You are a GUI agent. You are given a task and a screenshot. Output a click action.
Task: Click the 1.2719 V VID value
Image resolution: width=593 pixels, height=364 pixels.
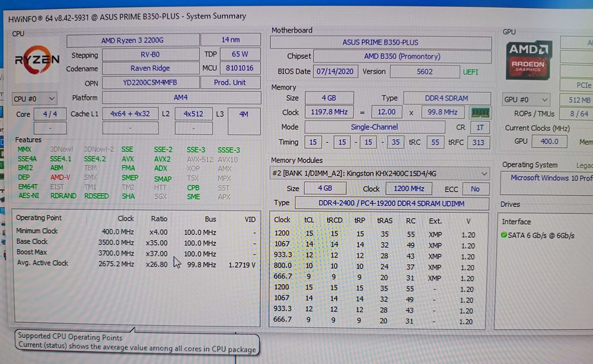click(242, 265)
